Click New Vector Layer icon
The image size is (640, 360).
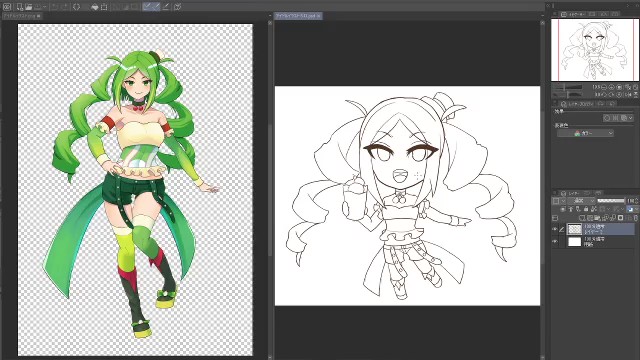pos(589,218)
